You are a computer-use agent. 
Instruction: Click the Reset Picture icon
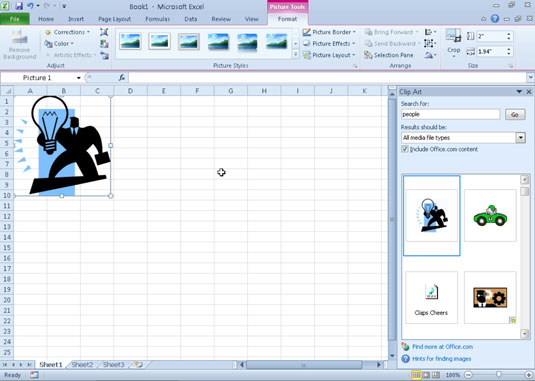[x=104, y=55]
